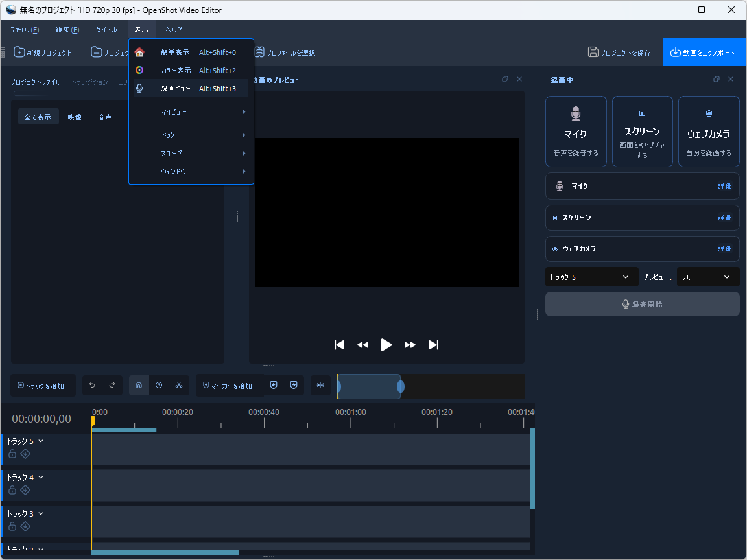Click the Track 4 lock icon
747x560 pixels.
click(12, 490)
